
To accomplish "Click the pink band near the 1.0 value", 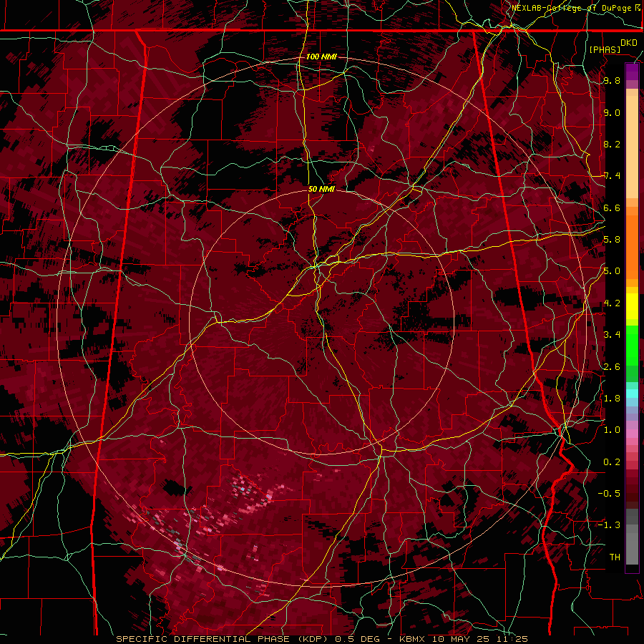I will pyautogui.click(x=632, y=433).
